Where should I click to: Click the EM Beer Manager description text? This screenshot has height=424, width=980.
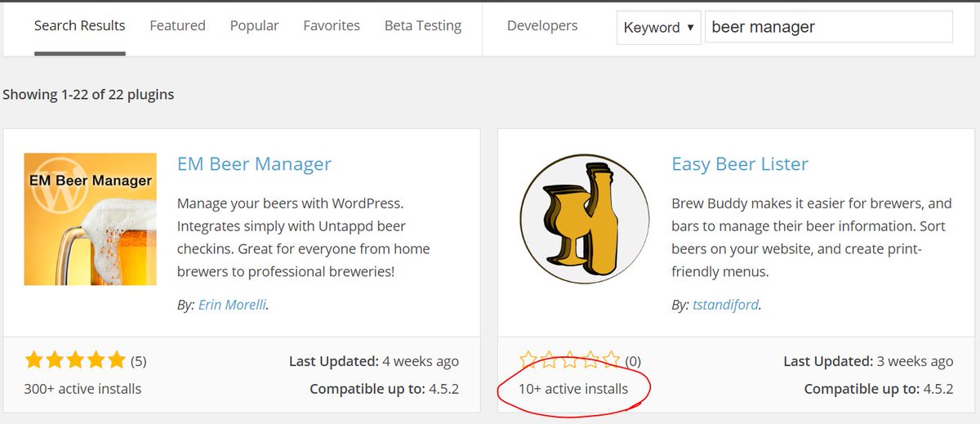click(x=303, y=237)
